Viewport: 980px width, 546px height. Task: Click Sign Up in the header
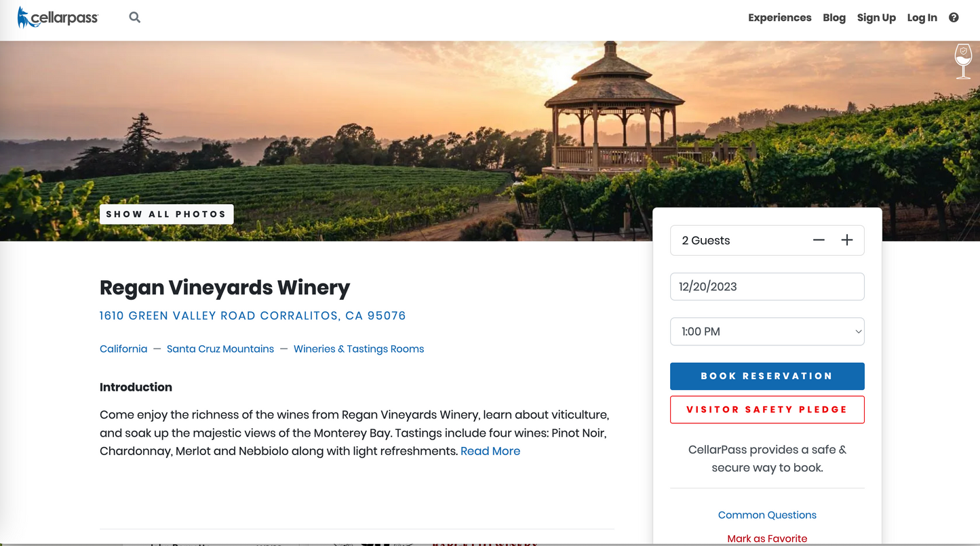click(876, 18)
